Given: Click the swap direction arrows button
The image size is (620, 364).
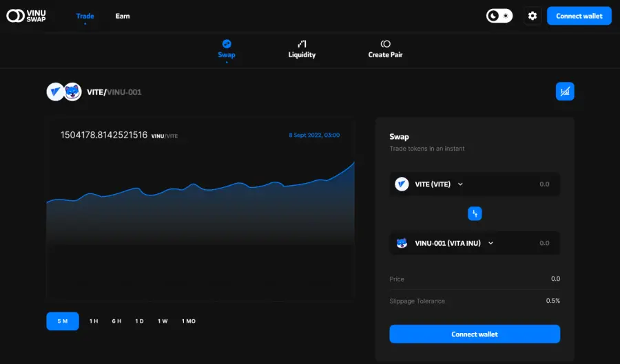Looking at the screenshot, I should point(475,213).
